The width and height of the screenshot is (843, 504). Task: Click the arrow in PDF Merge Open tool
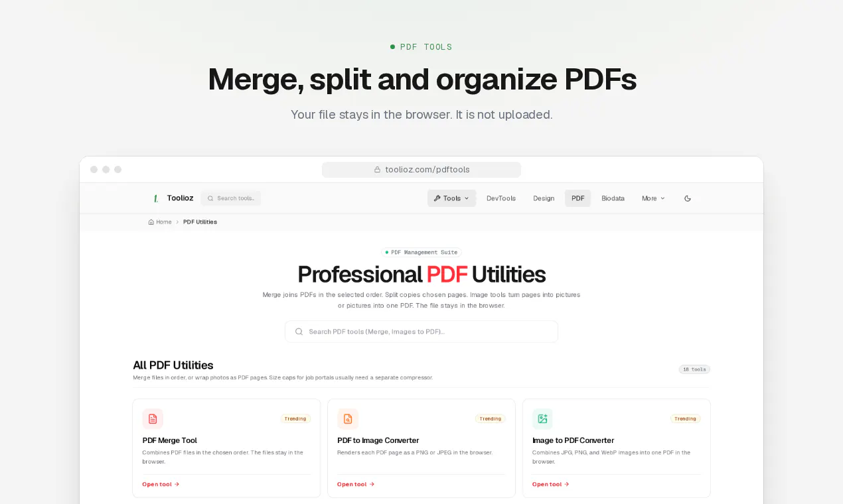pos(177,484)
